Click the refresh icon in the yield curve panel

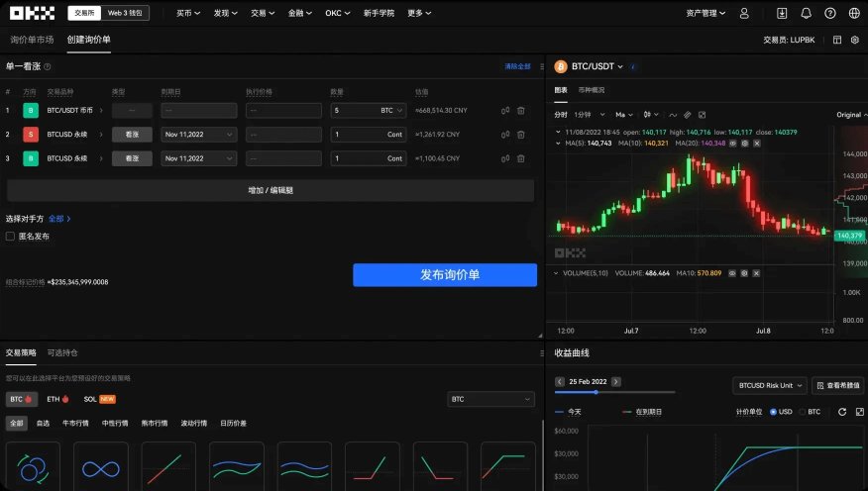[x=842, y=412]
